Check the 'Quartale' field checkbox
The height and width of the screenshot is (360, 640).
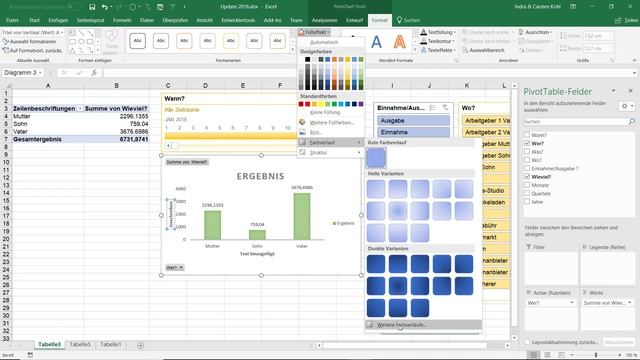[527, 193]
